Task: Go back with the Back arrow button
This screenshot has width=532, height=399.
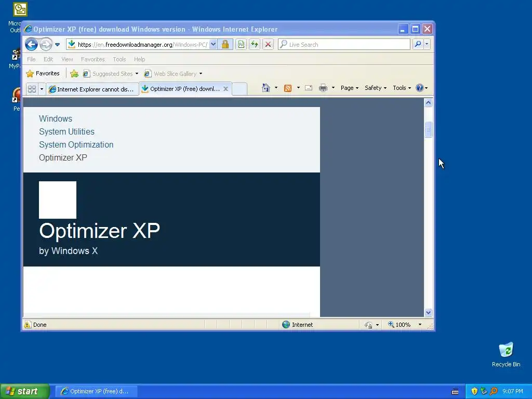Action: 31,44
